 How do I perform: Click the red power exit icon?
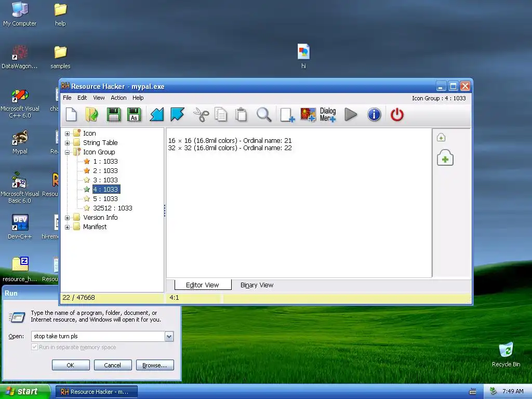(x=397, y=114)
